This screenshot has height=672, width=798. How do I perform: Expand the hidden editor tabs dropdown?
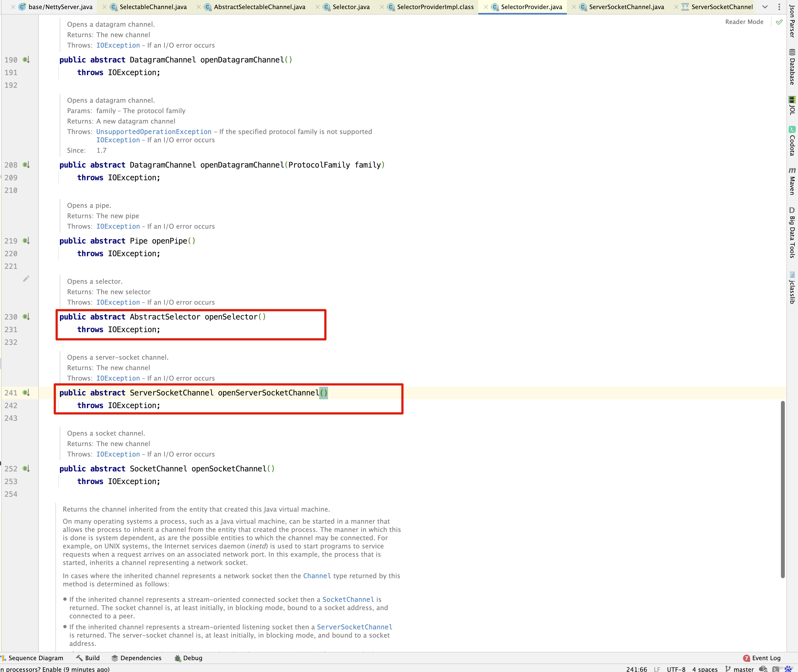click(x=765, y=7)
